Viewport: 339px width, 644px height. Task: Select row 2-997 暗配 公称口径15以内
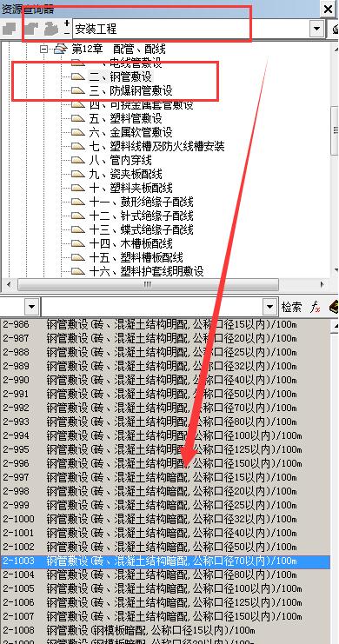click(165, 477)
